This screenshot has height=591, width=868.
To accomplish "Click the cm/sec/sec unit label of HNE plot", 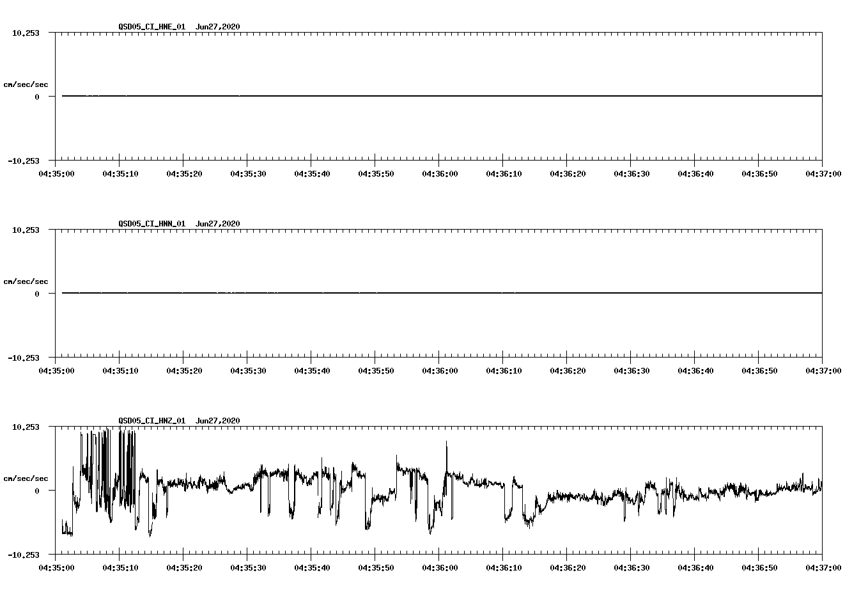I will point(26,84).
